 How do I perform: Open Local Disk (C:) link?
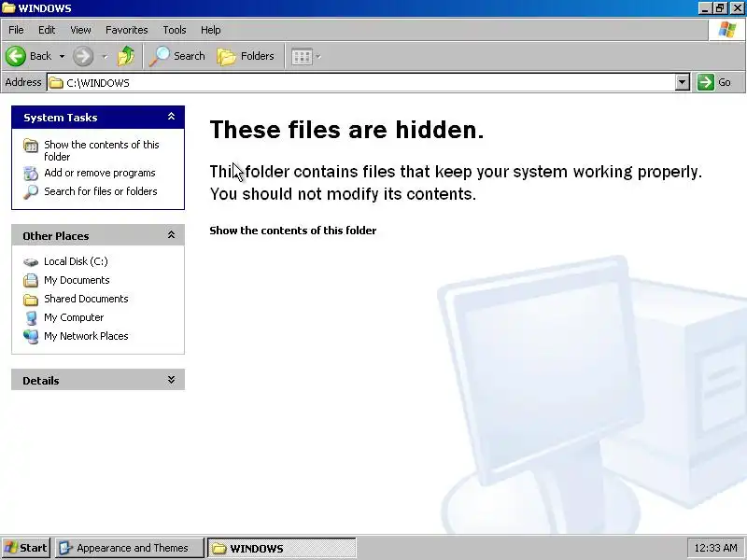coord(76,261)
